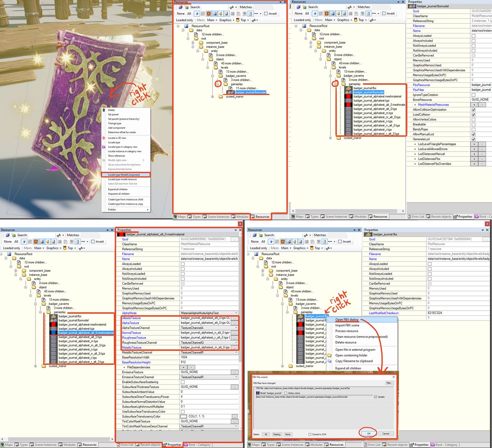Tick the Vertex colors checkbox
Viewport: 492px width, 448px height.
286,393
